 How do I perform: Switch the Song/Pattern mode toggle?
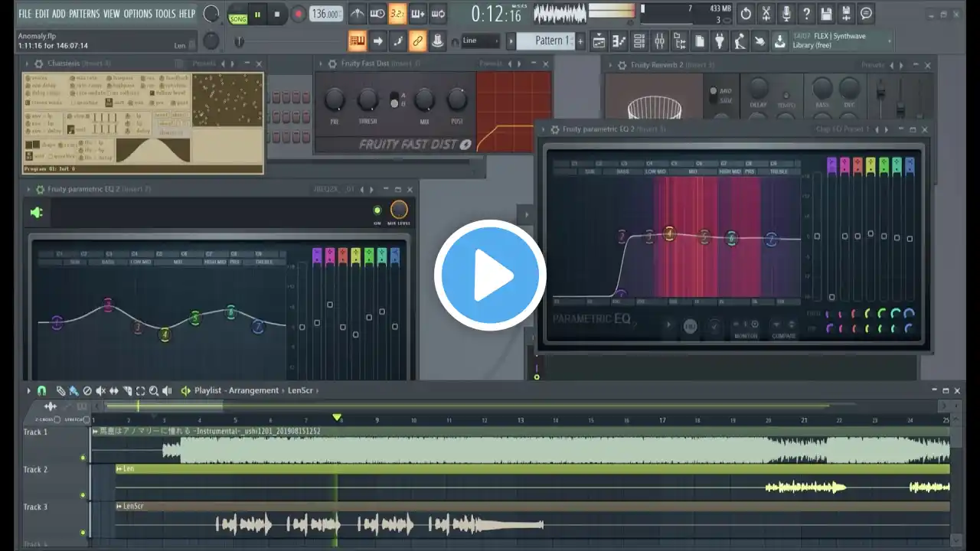coord(238,14)
